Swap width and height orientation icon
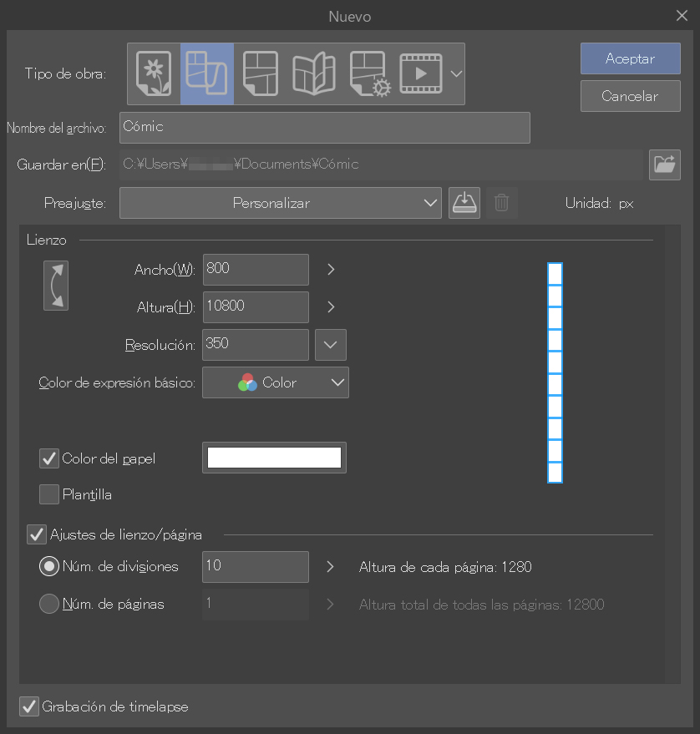Screen dimensions: 700x734 (x=56, y=286)
